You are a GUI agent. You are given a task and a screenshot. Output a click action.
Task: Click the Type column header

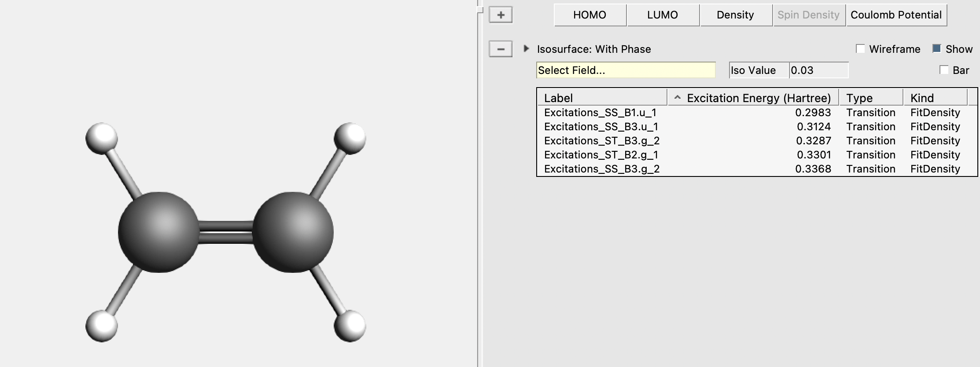[870, 98]
